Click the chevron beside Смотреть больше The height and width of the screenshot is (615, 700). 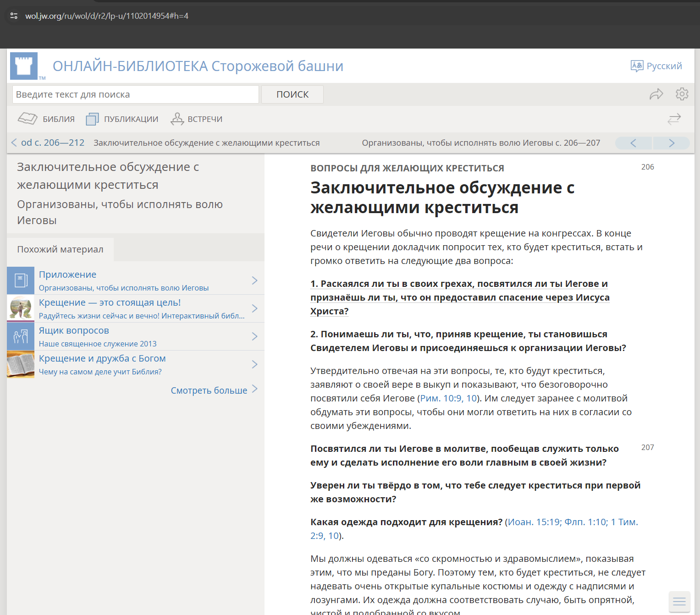point(255,389)
